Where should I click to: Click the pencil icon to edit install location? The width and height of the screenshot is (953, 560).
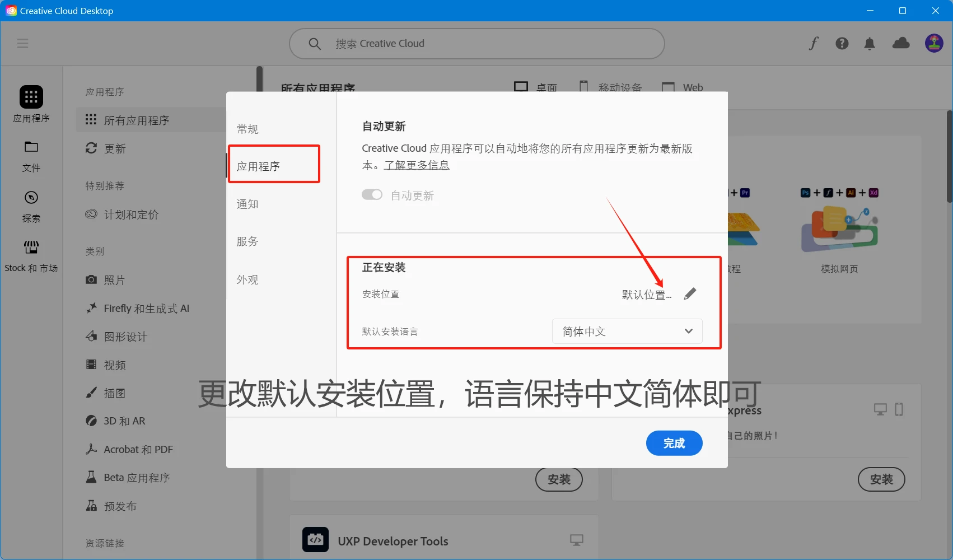pos(690,294)
